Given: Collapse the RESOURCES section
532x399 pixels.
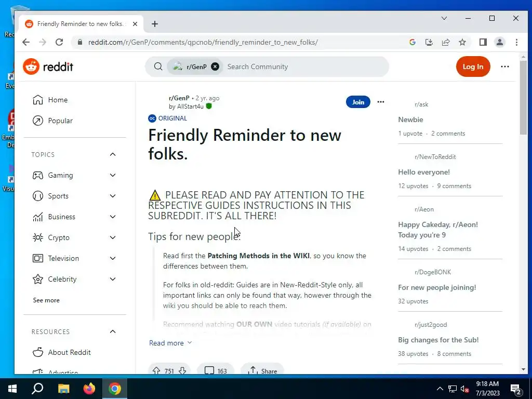Looking at the screenshot, I should [113, 331].
